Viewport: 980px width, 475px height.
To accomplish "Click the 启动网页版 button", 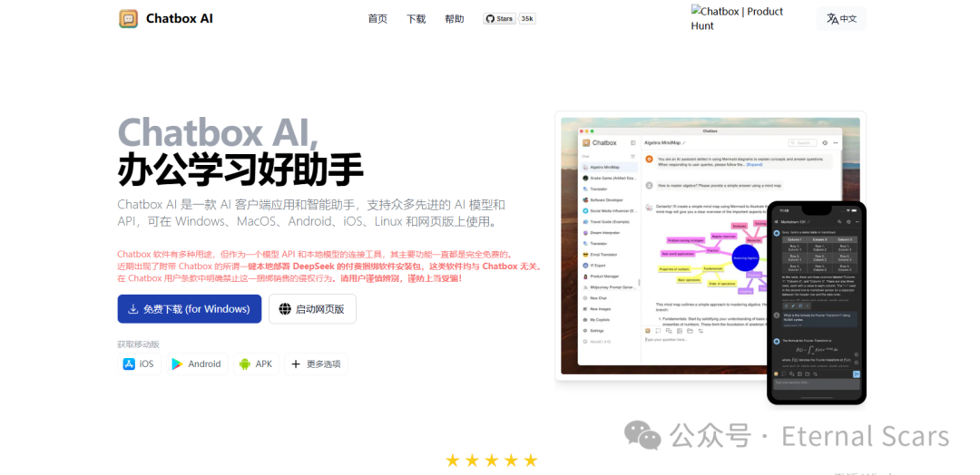I will pyautogui.click(x=312, y=309).
